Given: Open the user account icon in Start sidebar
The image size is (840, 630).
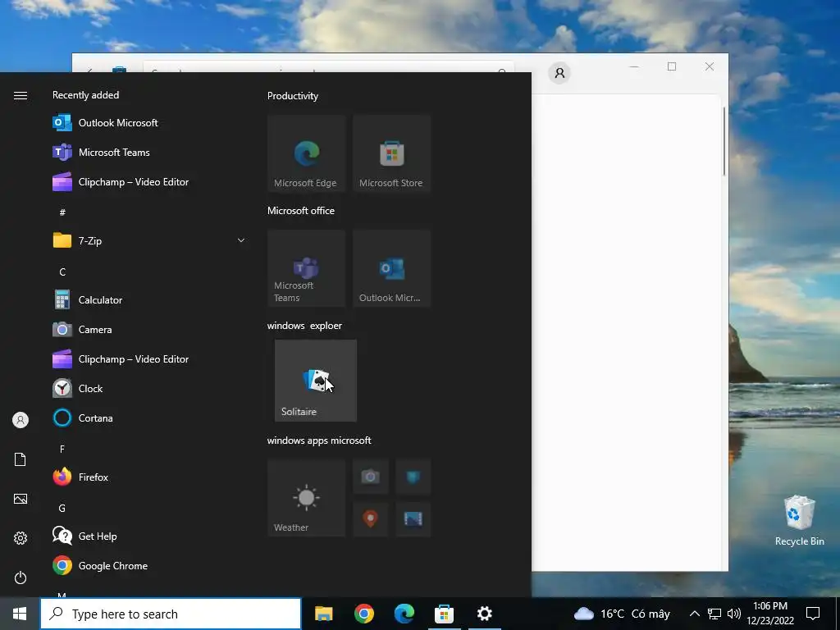Looking at the screenshot, I should coord(21,420).
